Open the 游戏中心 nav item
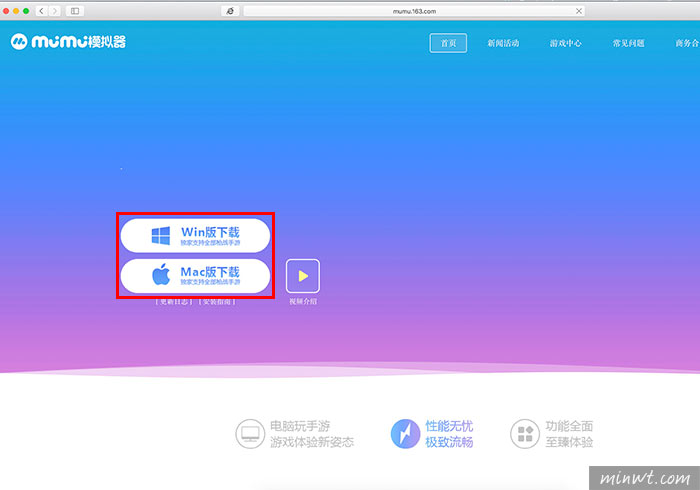This screenshot has width=700, height=490. point(566,43)
